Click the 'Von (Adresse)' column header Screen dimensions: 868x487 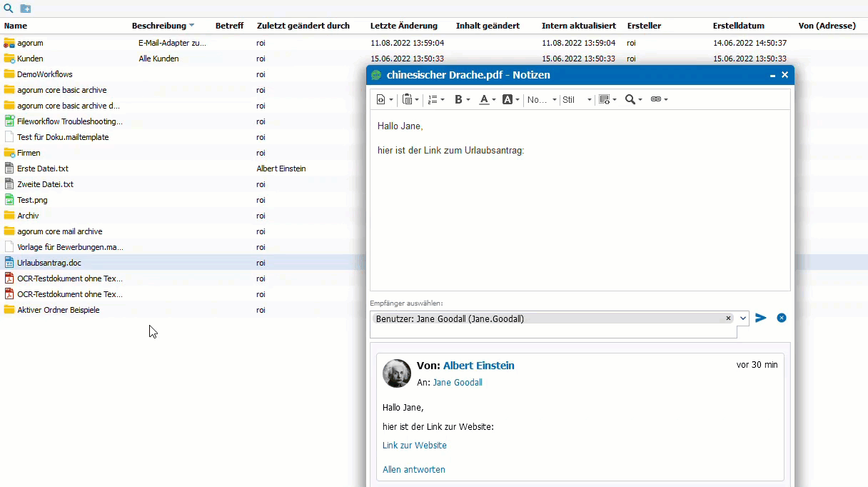click(x=827, y=26)
